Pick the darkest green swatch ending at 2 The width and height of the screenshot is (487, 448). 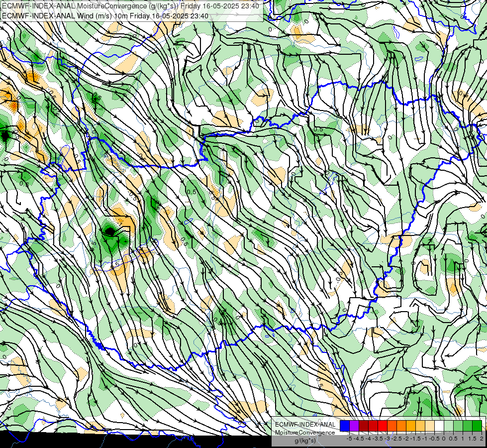tap(477, 426)
